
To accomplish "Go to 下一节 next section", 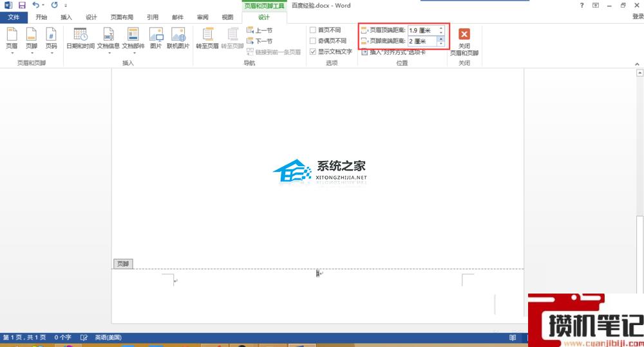I will click(260, 41).
